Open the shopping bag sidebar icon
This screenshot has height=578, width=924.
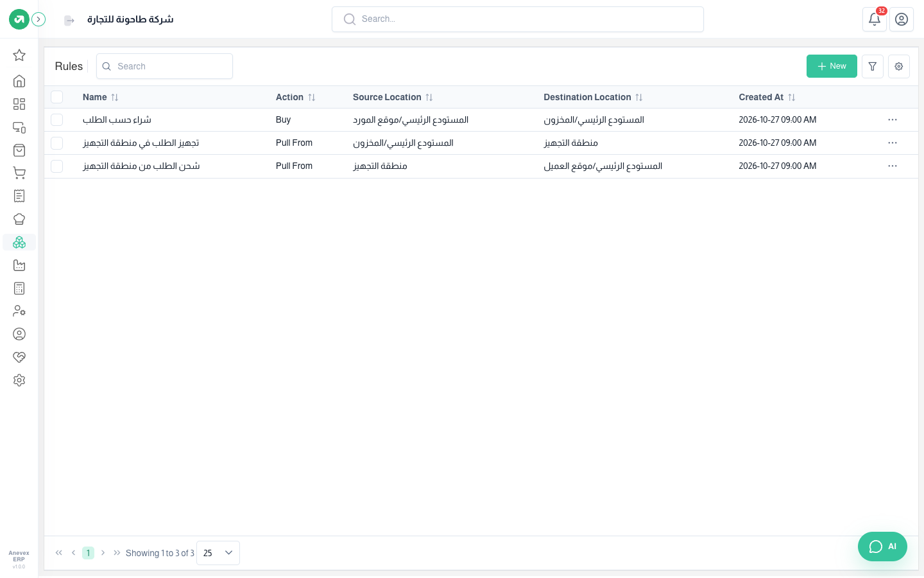pos(19,150)
